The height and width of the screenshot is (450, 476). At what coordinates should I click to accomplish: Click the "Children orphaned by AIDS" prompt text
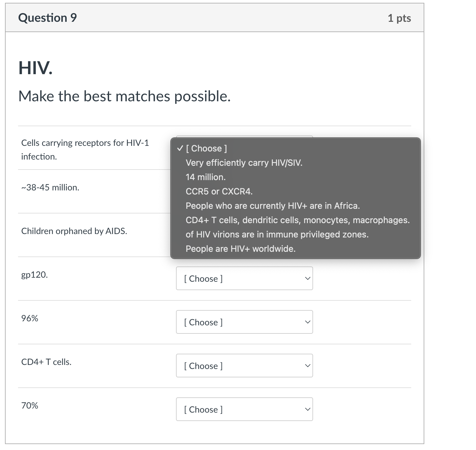[x=74, y=231]
